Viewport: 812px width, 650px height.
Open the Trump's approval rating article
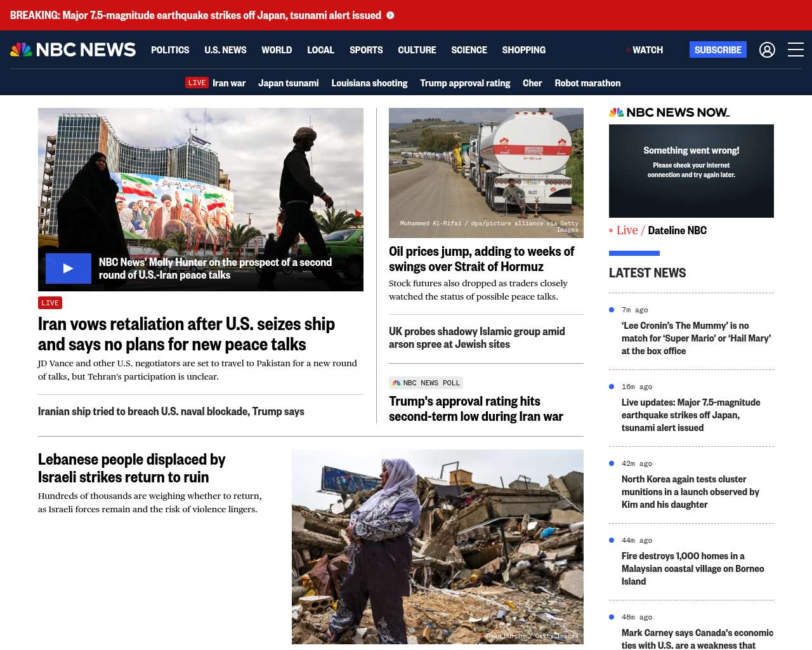click(476, 409)
